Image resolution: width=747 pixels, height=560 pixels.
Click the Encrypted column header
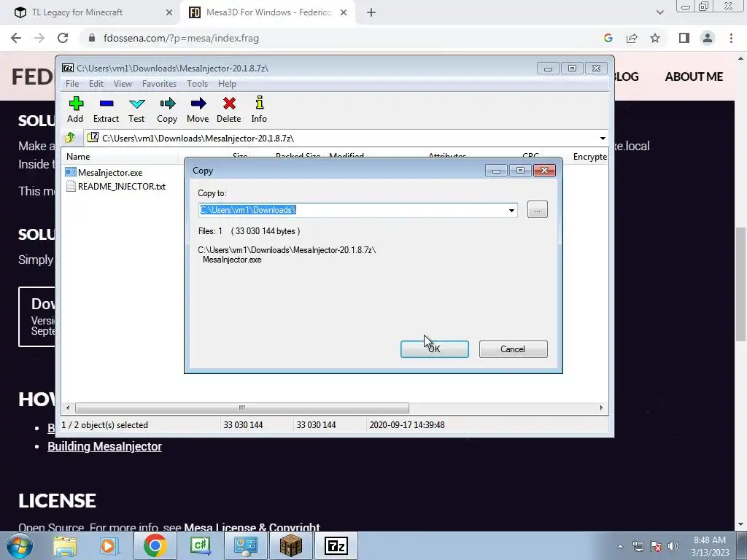[589, 156]
